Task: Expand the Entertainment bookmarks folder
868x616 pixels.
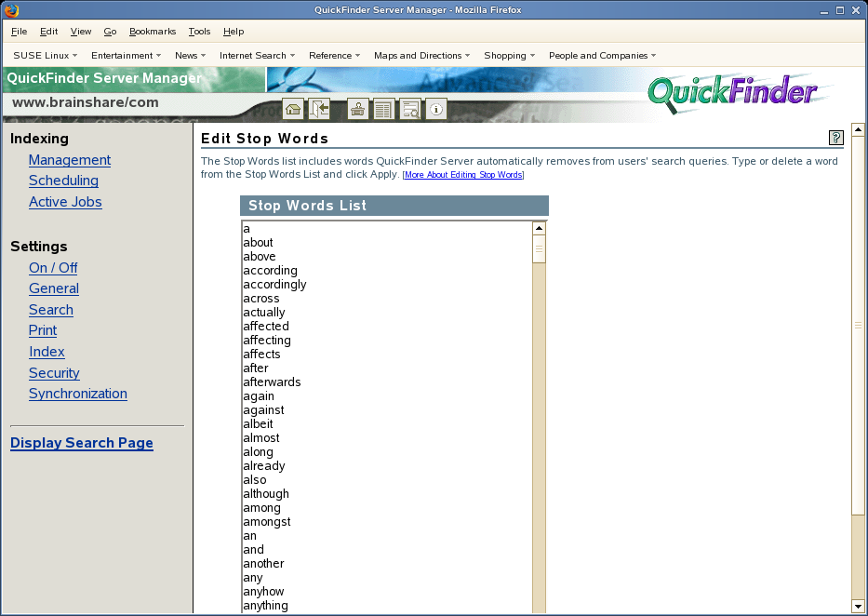Action: [x=127, y=55]
